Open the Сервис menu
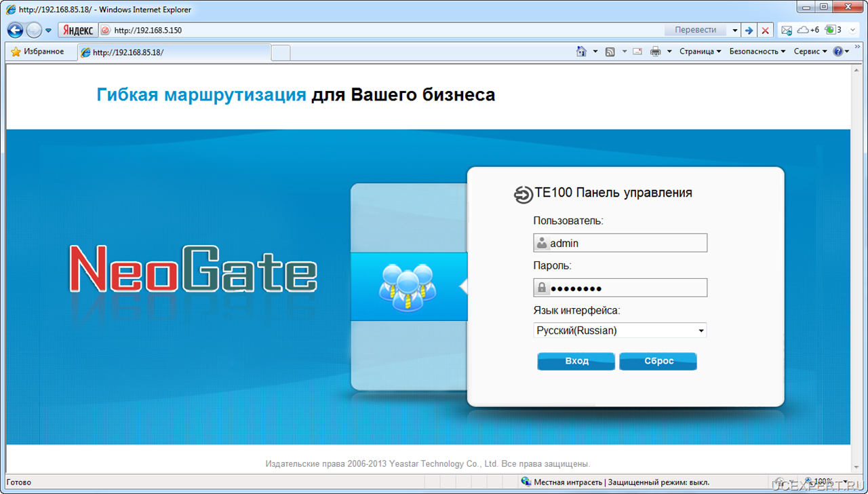The height and width of the screenshot is (494, 868). click(810, 52)
